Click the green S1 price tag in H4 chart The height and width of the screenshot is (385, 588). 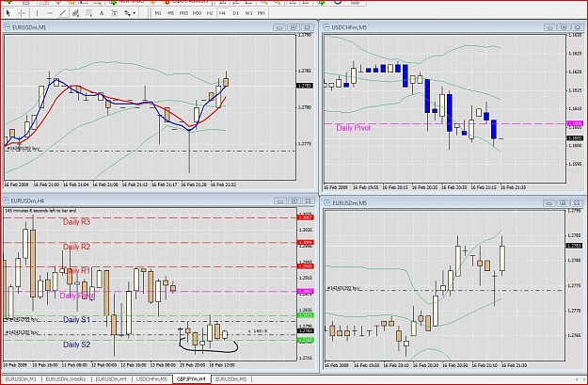coord(305,315)
